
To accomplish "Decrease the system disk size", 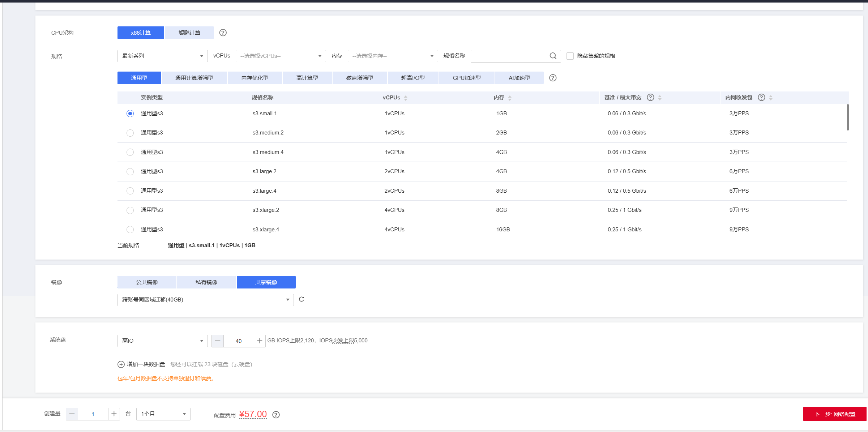I will [218, 341].
